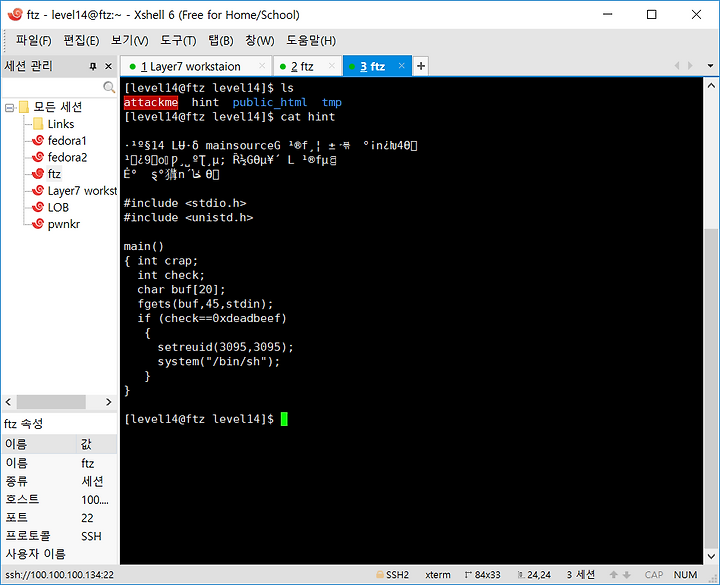The width and height of the screenshot is (720, 585).
Task: Click the Xshell logo icon in title bar
Action: pyautogui.click(x=15, y=15)
